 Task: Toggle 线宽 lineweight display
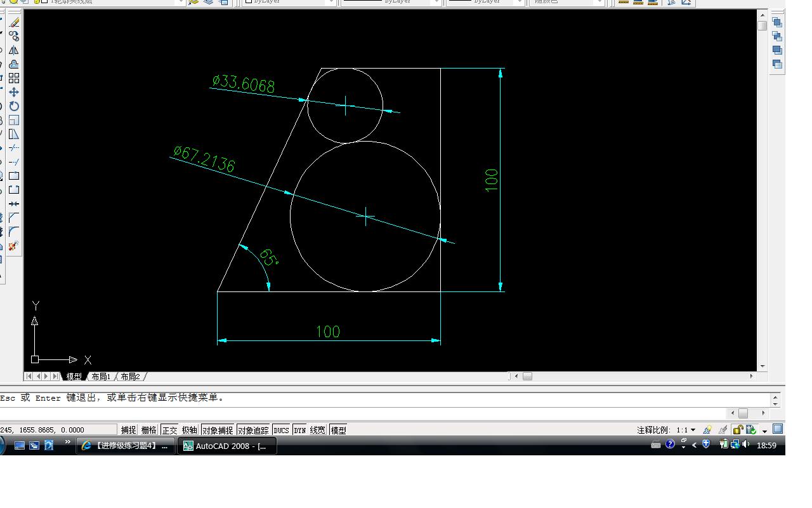tap(318, 430)
